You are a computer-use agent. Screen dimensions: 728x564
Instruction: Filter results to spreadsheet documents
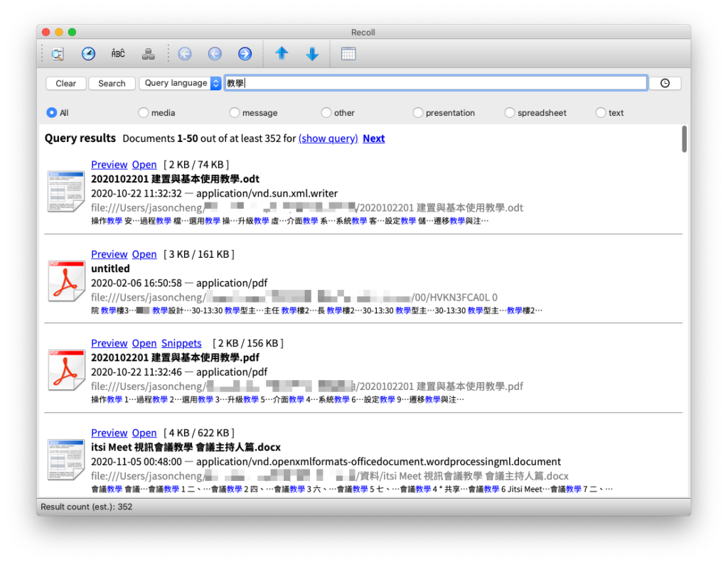536,113
